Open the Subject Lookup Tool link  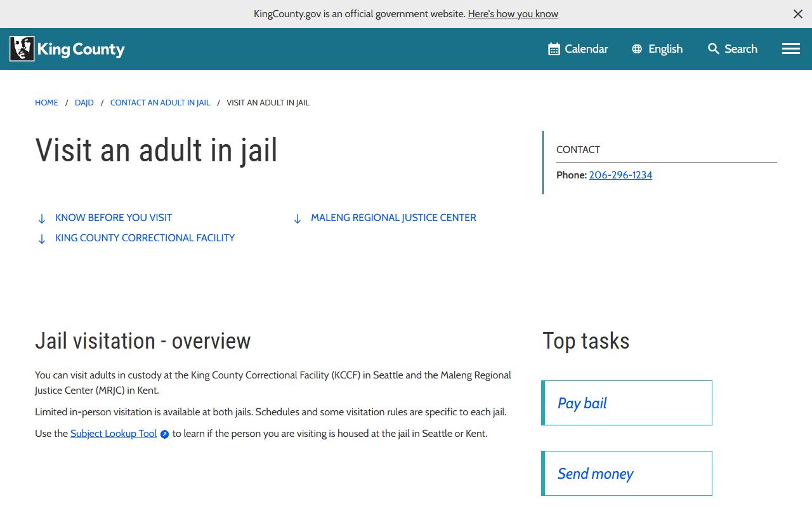pyautogui.click(x=114, y=433)
